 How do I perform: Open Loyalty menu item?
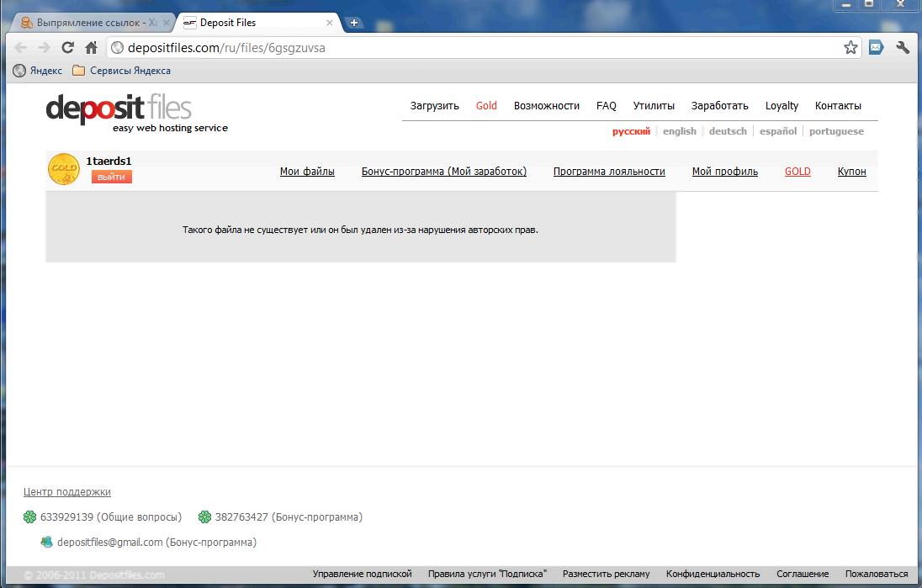pos(782,106)
